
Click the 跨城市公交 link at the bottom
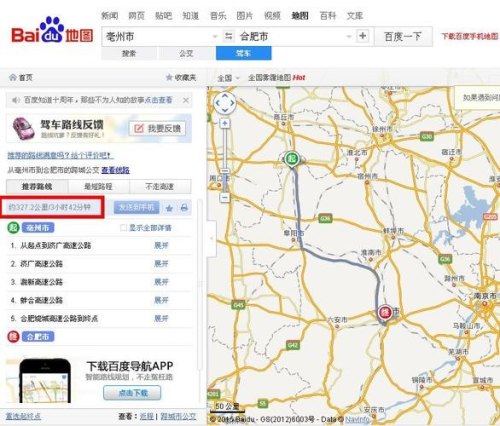tap(178, 416)
